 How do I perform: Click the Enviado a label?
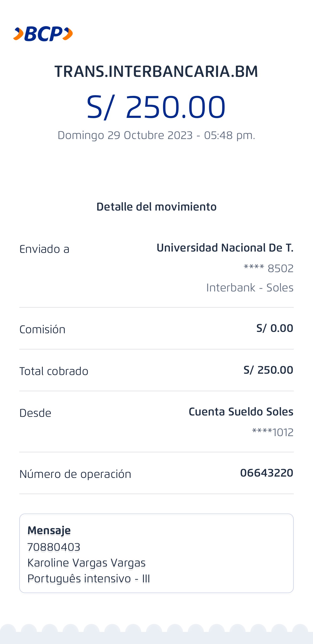44,249
